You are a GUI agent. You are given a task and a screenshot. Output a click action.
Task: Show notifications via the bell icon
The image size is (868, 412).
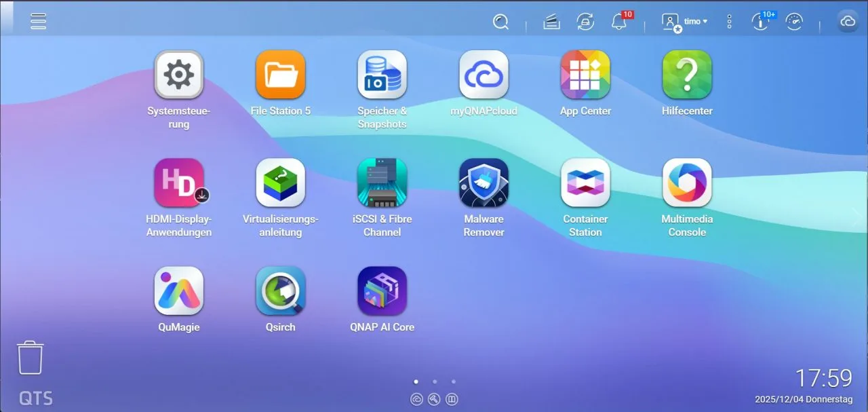coord(618,22)
